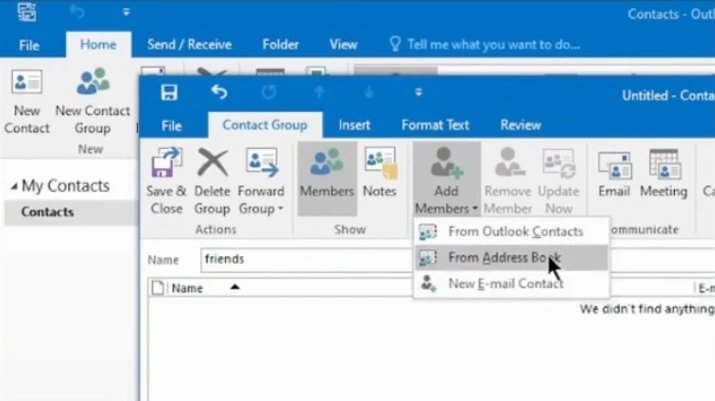
Task: Collapse the Add Members dropdown
Action: (446, 179)
